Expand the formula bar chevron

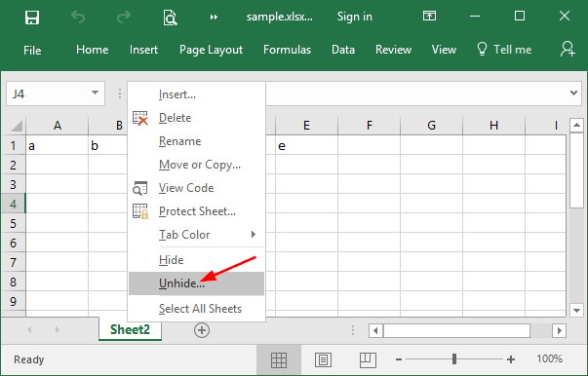pyautogui.click(x=573, y=93)
